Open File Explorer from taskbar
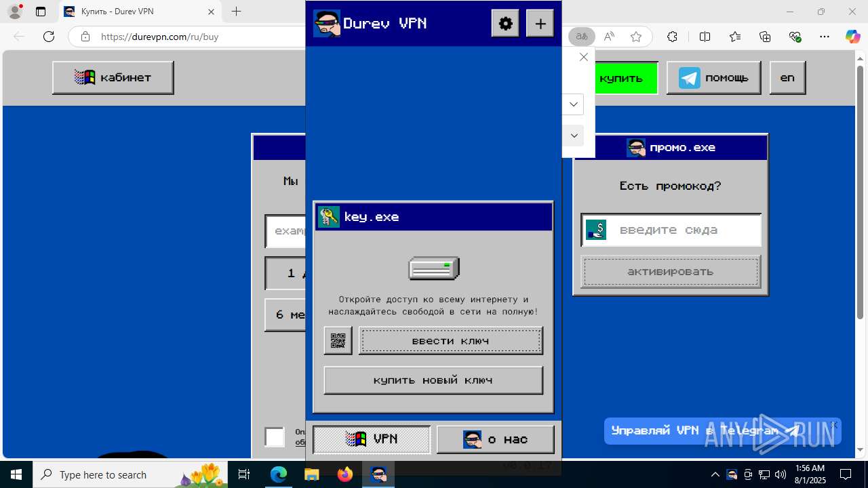868x488 pixels. (x=311, y=474)
